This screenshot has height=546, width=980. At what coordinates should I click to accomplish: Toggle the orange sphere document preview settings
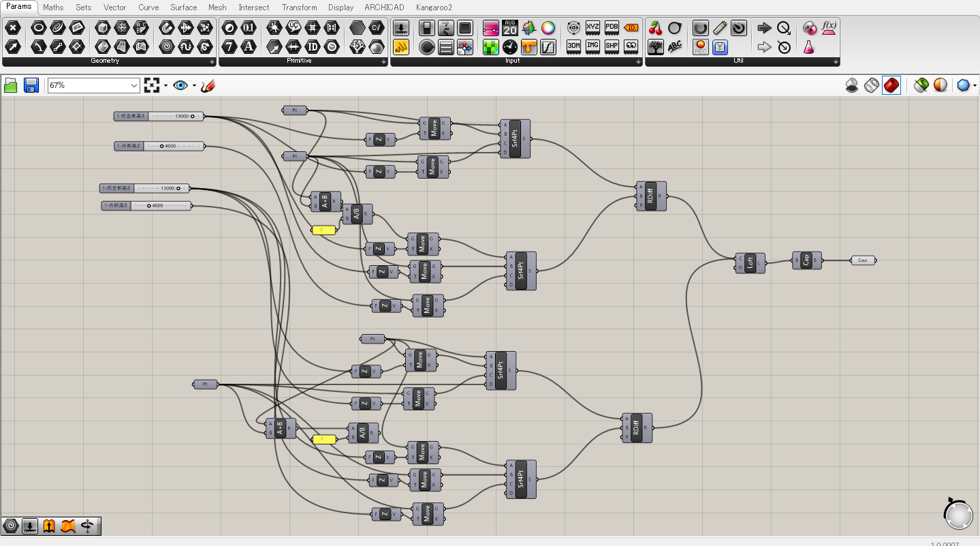click(941, 85)
